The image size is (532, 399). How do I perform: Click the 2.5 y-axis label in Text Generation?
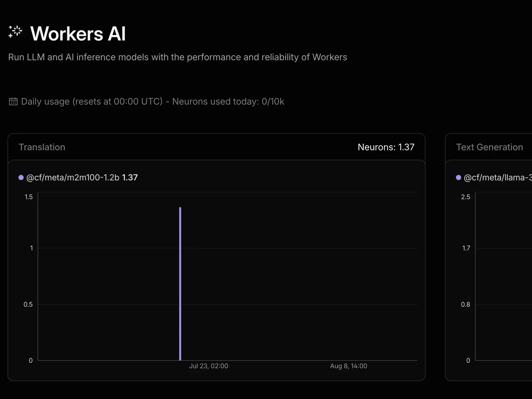click(x=466, y=197)
